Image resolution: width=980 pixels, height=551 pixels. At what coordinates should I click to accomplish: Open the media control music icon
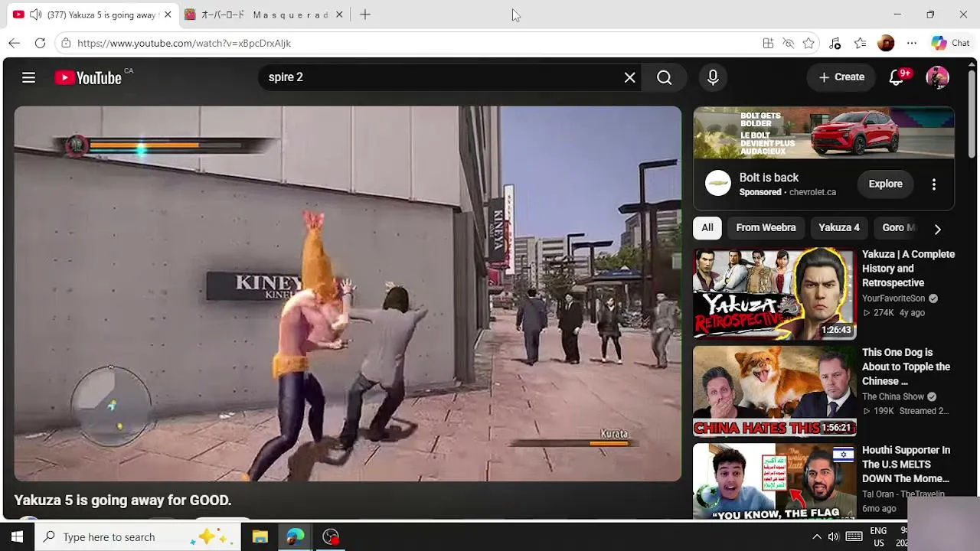pyautogui.click(x=835, y=44)
